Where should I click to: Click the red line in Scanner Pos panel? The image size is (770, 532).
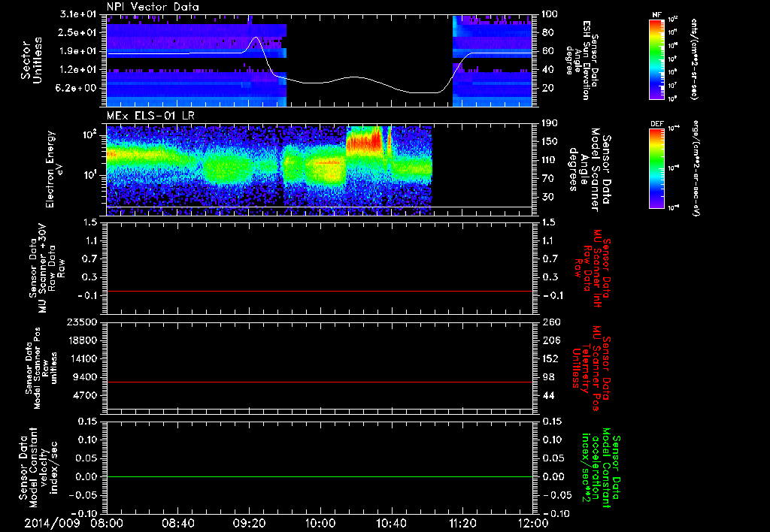pos(320,382)
